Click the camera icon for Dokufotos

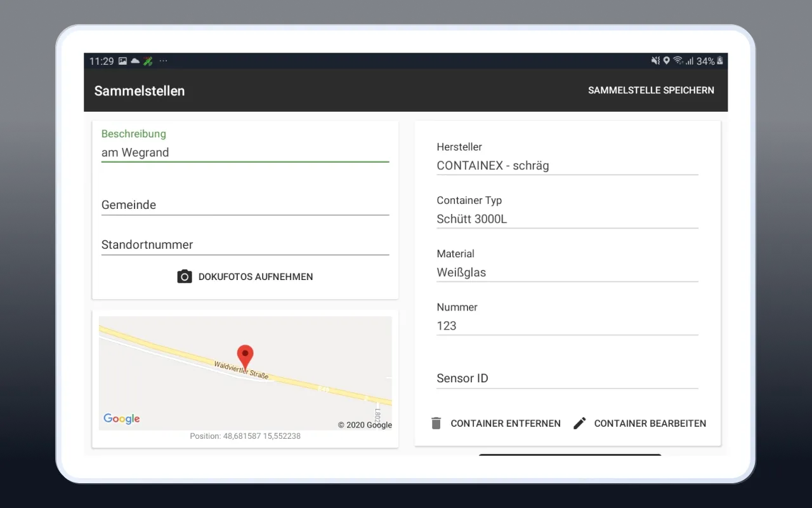point(185,277)
